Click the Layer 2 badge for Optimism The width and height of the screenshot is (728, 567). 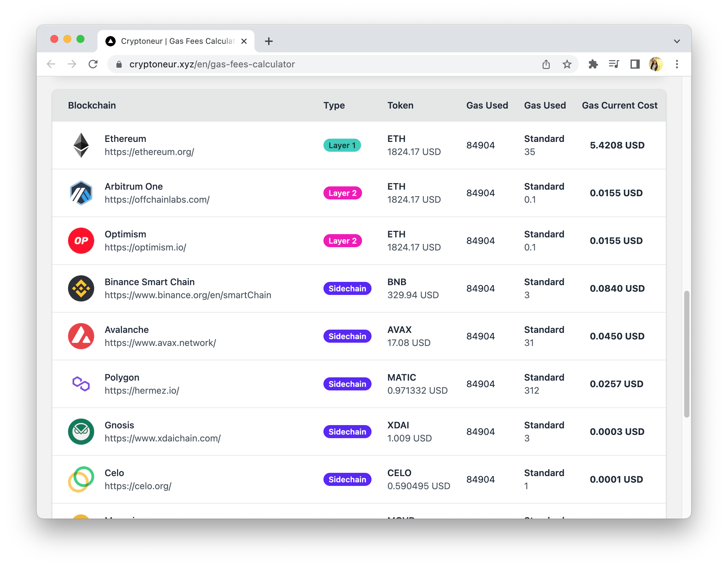(342, 241)
